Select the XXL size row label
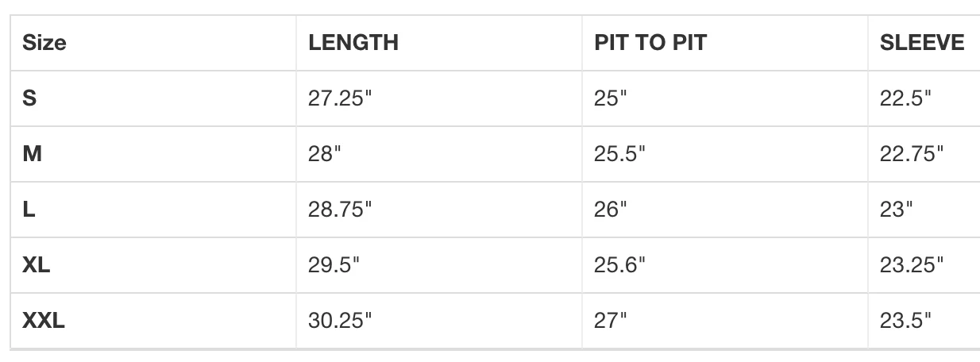Viewport: 980px width, 362px height. 44,321
